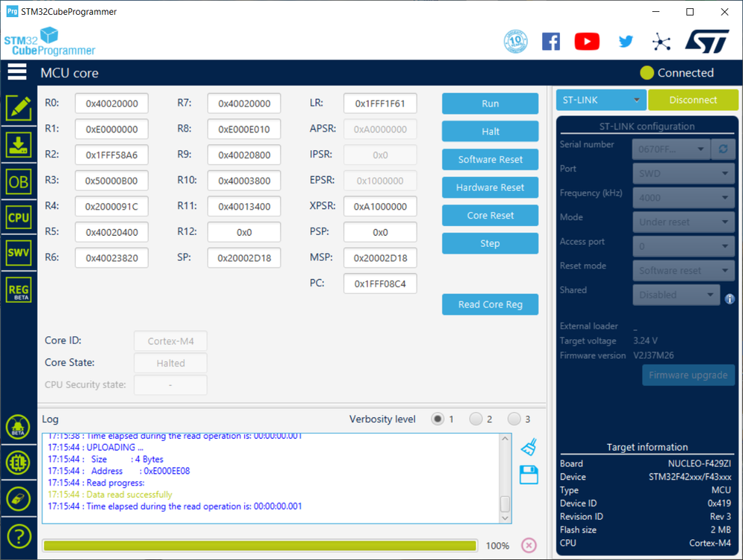Open the SWV viewer icon

(19, 253)
